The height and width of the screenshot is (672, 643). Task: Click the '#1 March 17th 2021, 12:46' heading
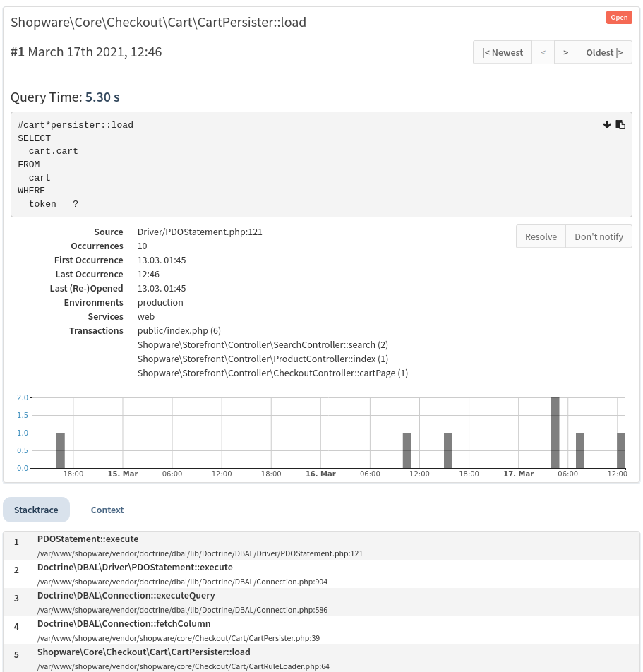(x=86, y=52)
